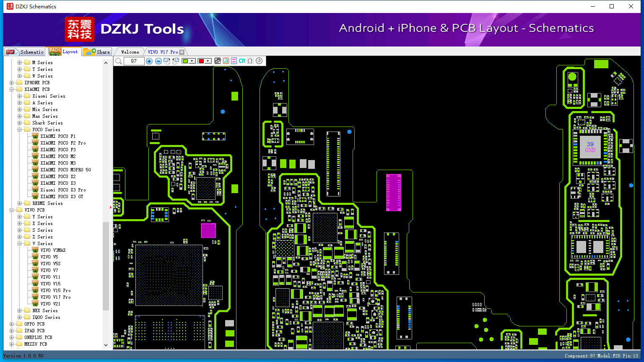Select the chip labeled 39 GND
Screen dimensions: 644x362
pos(590,147)
